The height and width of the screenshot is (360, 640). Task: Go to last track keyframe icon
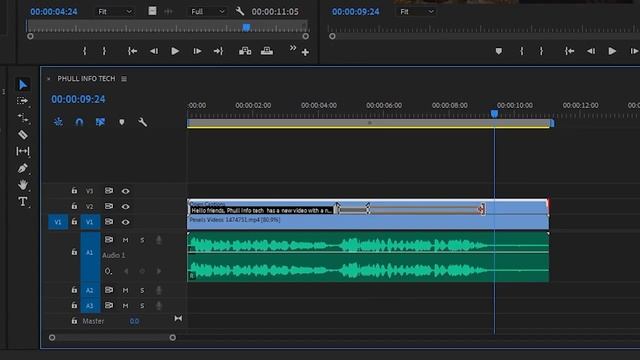178,318
